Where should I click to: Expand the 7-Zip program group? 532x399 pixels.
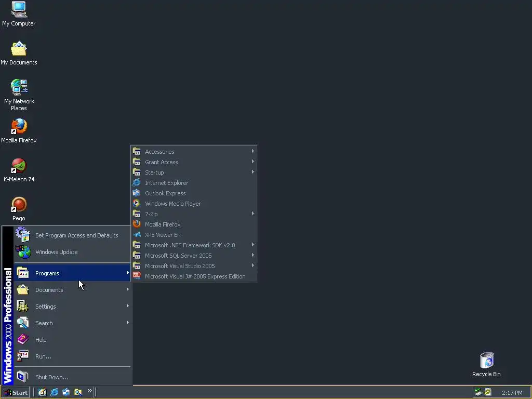pyautogui.click(x=194, y=214)
